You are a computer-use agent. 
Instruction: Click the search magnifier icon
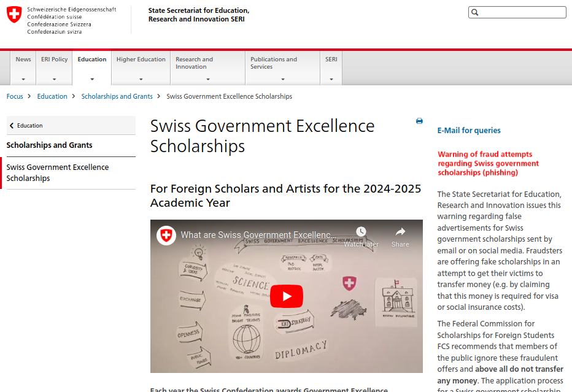(473, 12)
